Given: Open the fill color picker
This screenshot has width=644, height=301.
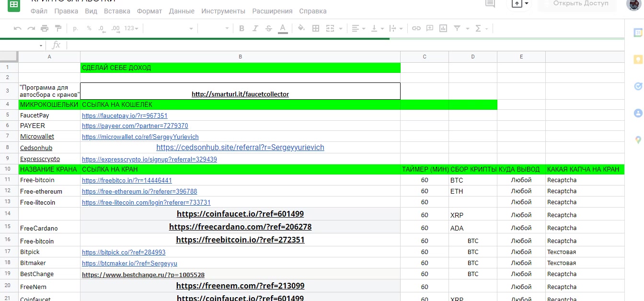Looking at the screenshot, I should pyautogui.click(x=301, y=29).
